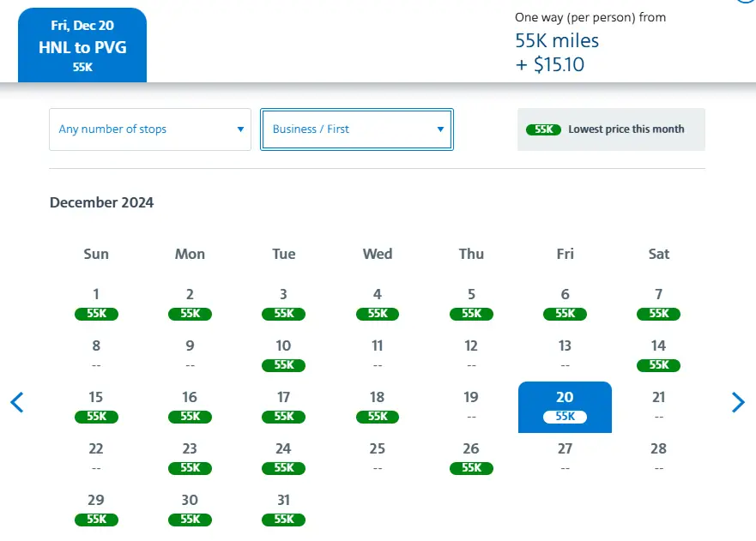756x541 pixels.
Task: Go to the next month arrow
Action: 737,402
